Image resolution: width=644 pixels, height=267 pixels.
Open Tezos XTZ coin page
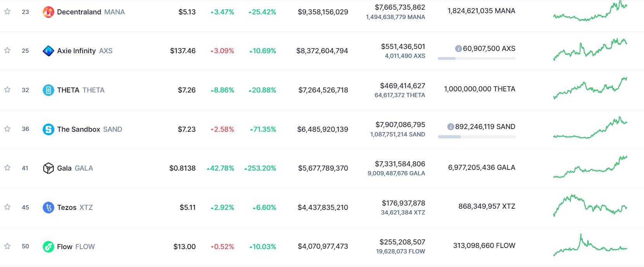point(75,208)
